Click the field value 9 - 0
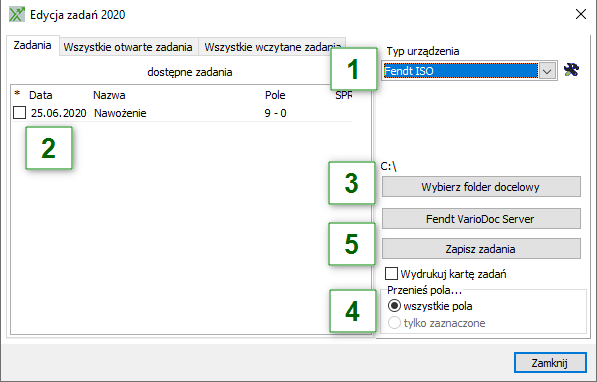 tap(275, 113)
